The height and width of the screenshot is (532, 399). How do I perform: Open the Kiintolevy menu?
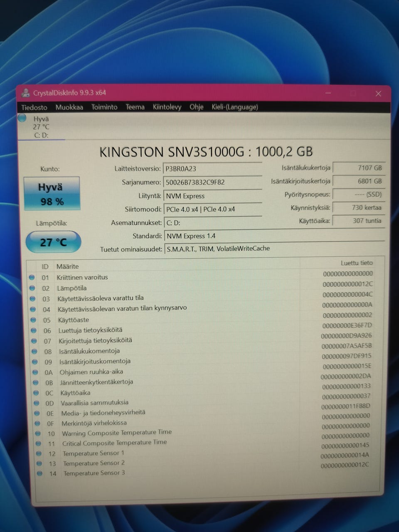coord(167,107)
